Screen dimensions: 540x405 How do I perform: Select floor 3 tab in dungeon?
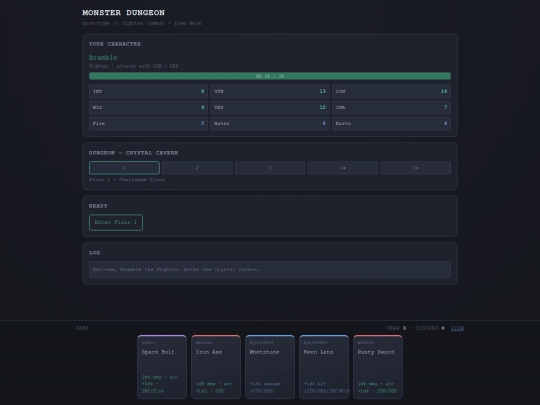click(x=270, y=168)
